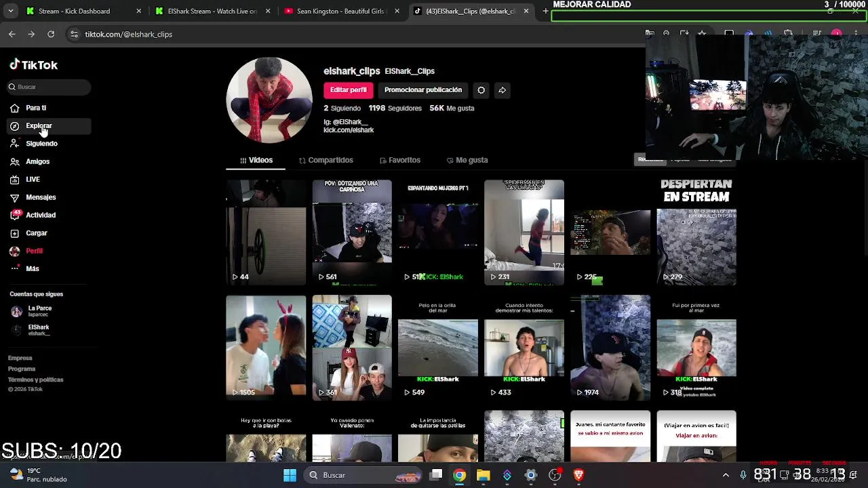Open File Explorer from taskbar

[x=484, y=475]
